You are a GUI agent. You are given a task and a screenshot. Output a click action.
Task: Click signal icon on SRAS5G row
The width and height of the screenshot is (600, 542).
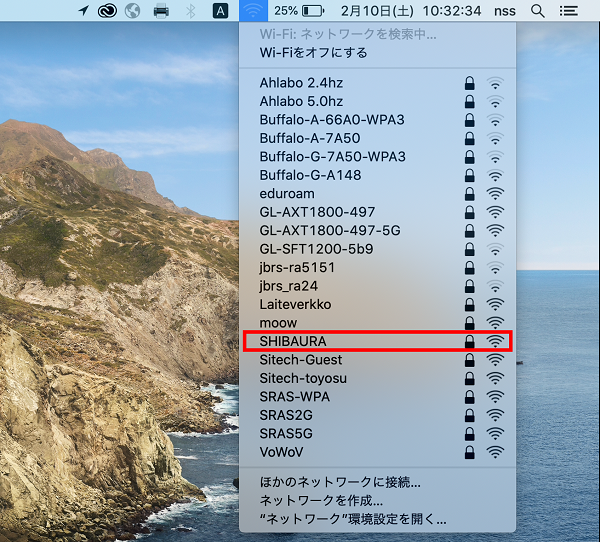point(495,433)
